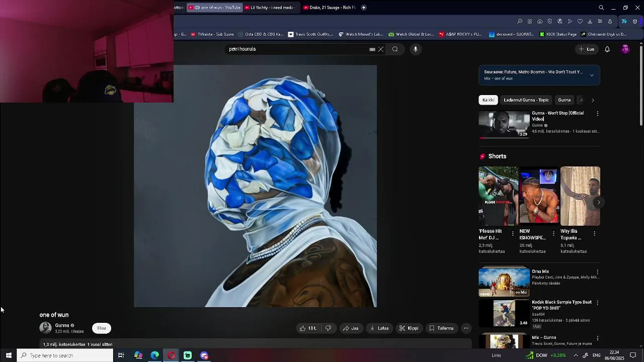Show hidden system tray icons chevron

(x=576, y=355)
